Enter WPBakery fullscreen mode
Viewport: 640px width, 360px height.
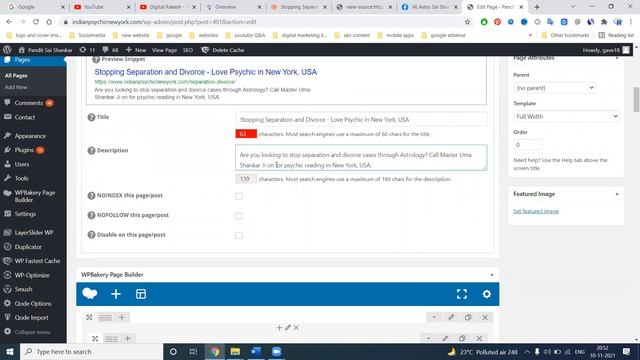coord(462,294)
